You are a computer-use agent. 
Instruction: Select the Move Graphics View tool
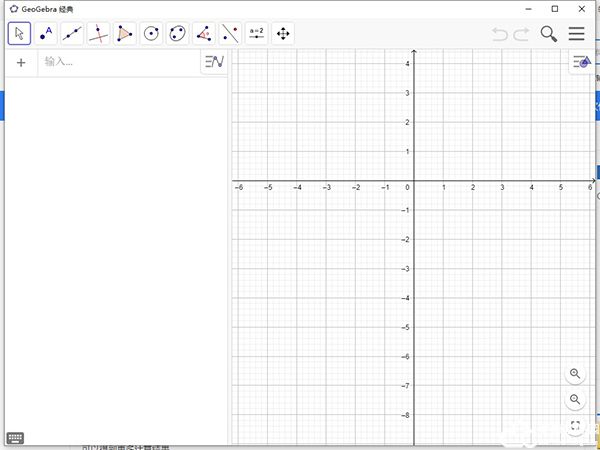[x=283, y=34]
